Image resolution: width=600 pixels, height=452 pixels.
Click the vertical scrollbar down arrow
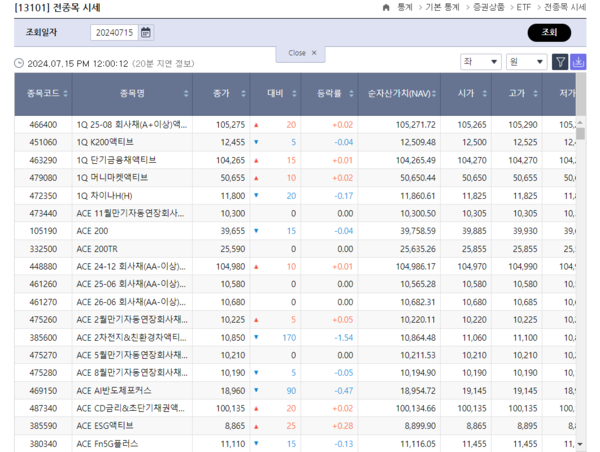click(x=580, y=442)
